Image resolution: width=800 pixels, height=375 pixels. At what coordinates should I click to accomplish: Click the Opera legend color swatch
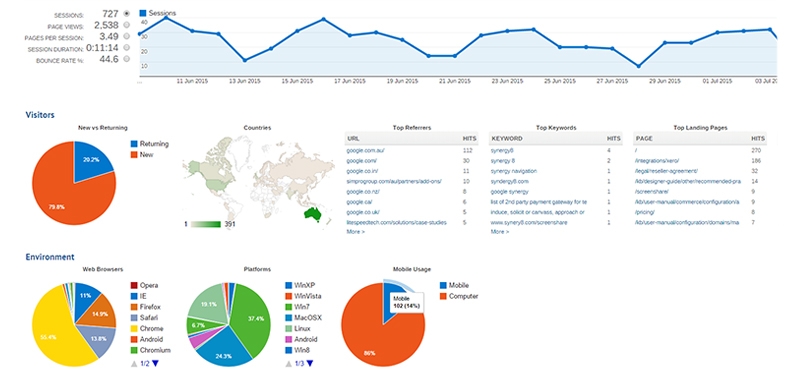[134, 285]
